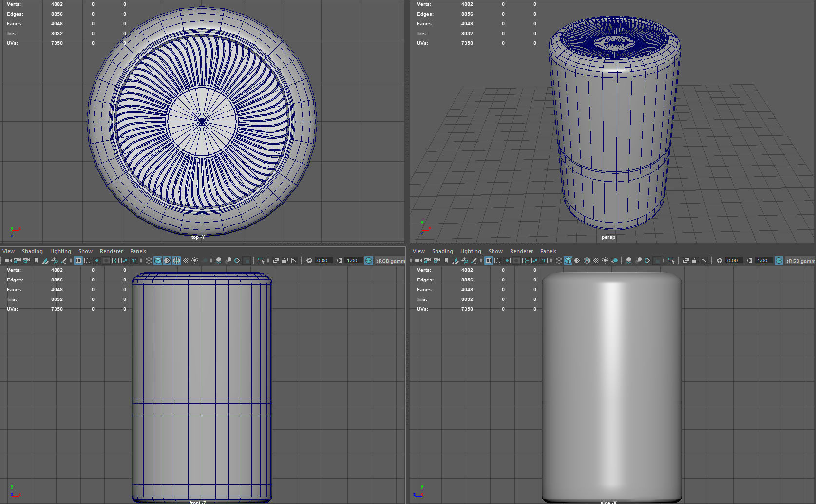
Task: Open Panels menu in side view panel
Action: 548,251
